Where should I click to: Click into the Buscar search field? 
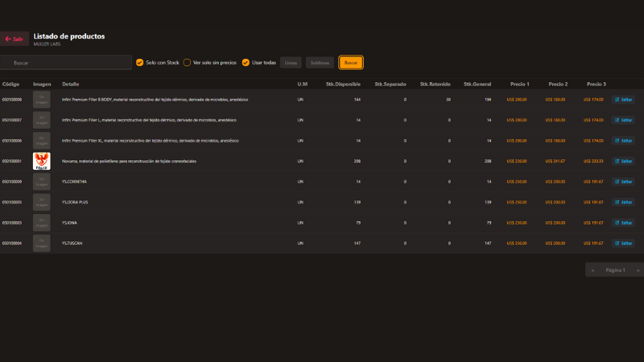click(x=68, y=63)
